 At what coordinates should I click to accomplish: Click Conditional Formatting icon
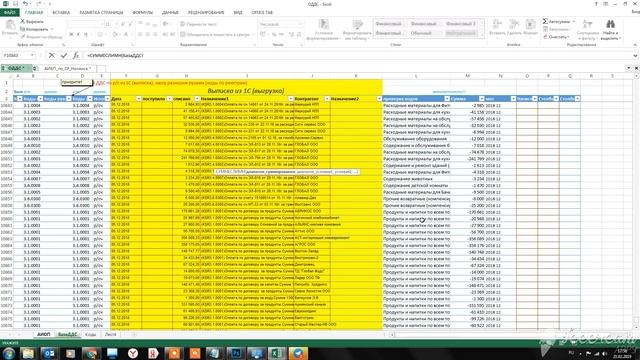click(x=324, y=24)
